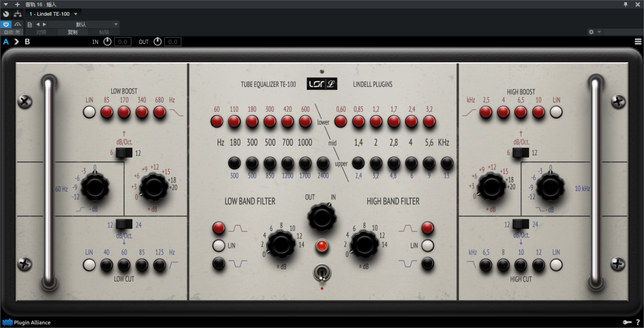
Task: Select Low Cut 60 Hz button
Action: [x=124, y=265]
